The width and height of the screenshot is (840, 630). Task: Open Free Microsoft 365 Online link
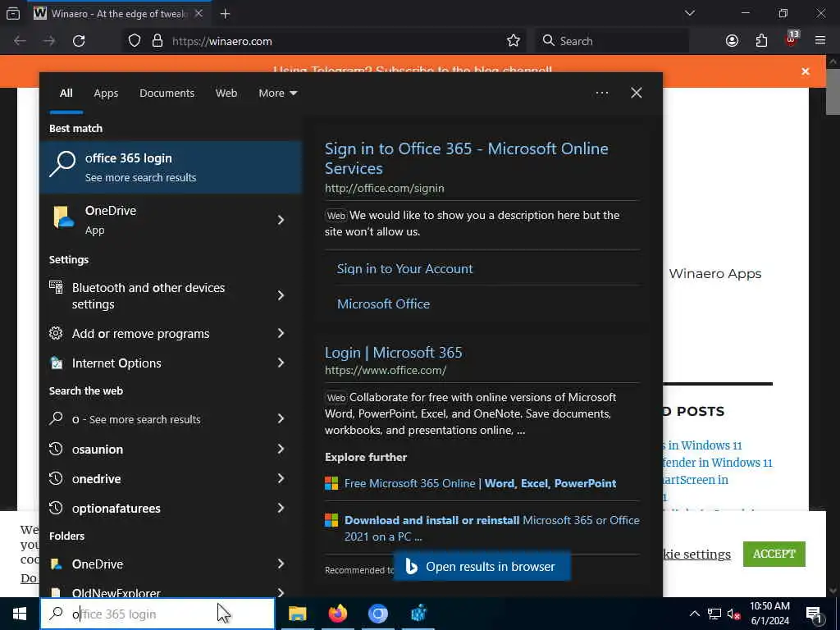pyautogui.click(x=480, y=483)
